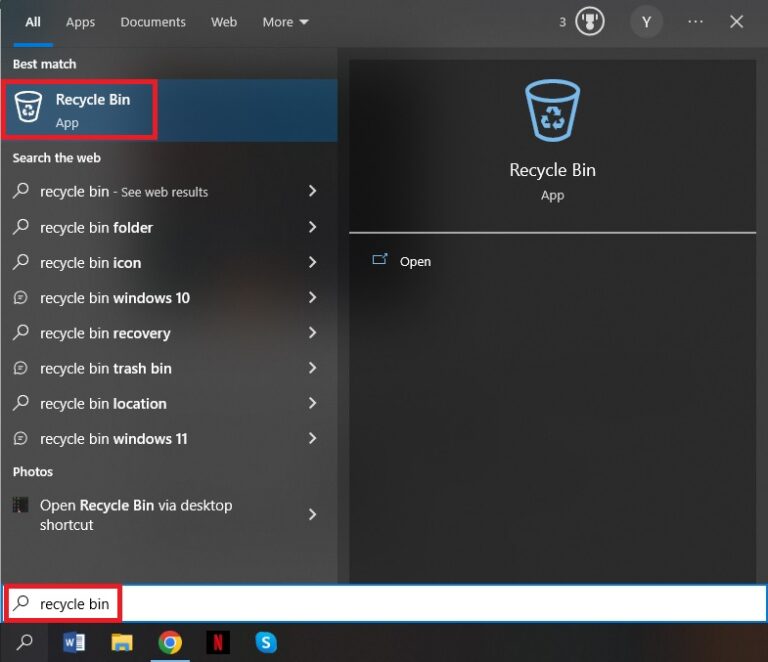Open the Y user account avatar
This screenshot has width=768, height=662.
(x=646, y=22)
